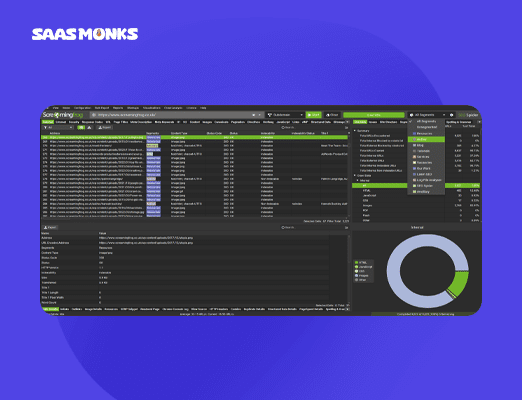
Task: Switch to the Issues tab on right
Action: (x=373, y=122)
